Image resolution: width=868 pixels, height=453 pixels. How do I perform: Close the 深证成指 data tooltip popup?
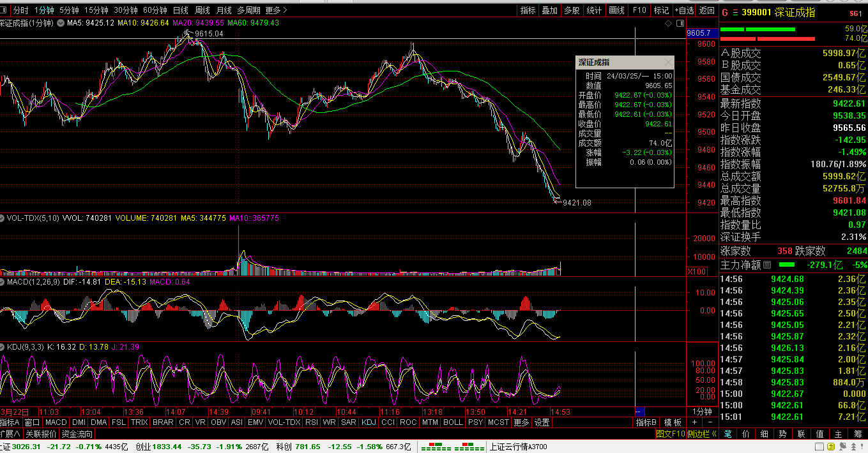pyautogui.click(x=668, y=63)
